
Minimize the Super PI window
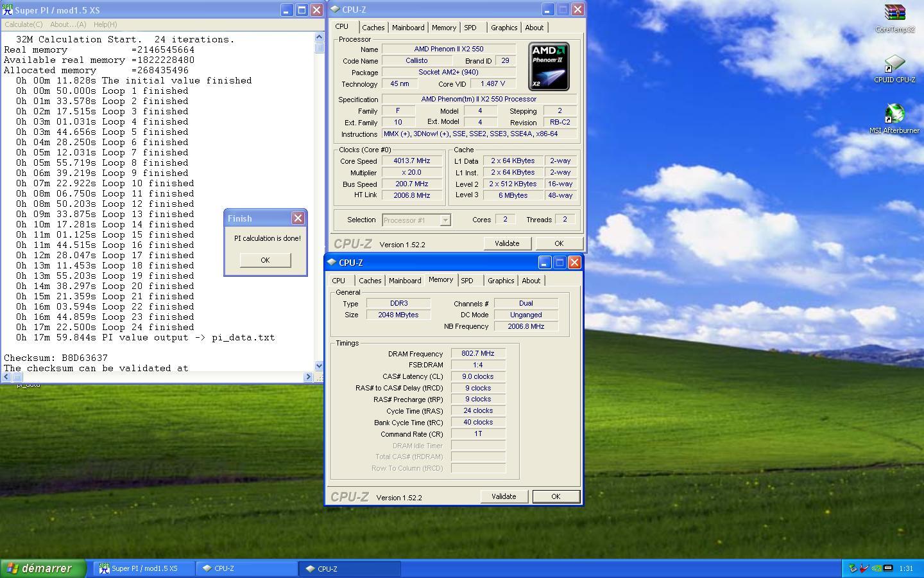pyautogui.click(x=286, y=10)
